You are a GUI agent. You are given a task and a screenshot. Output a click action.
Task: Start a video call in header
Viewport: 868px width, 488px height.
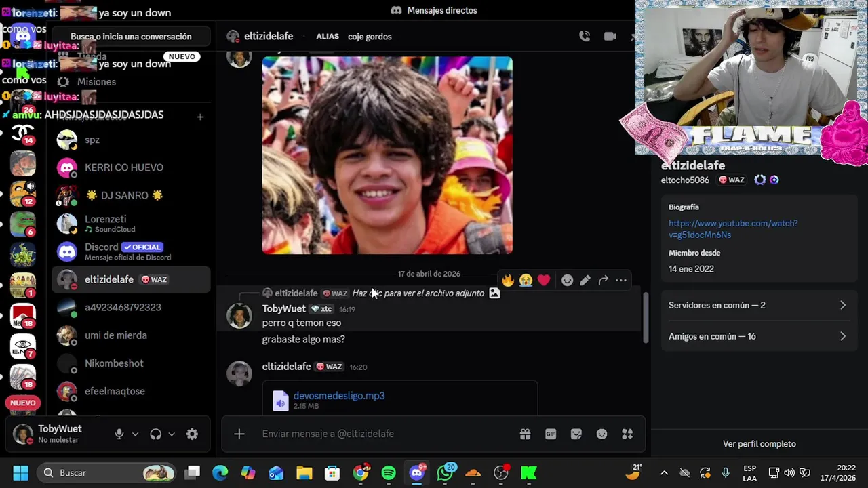[x=610, y=37]
